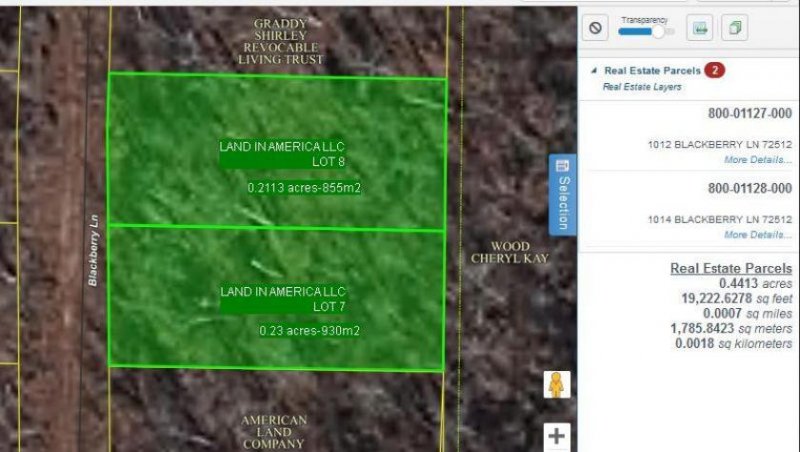Image resolution: width=800 pixels, height=452 pixels.
Task: Zoom in with the plus button
Action: (x=556, y=436)
